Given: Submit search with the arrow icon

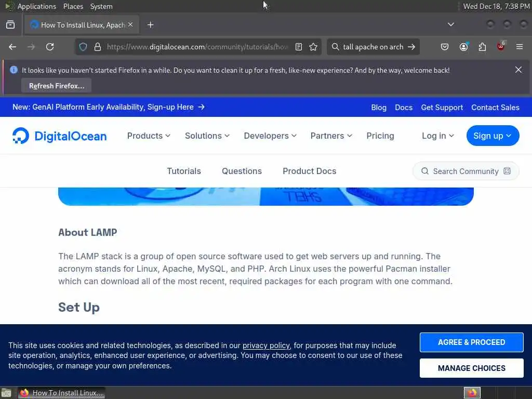Looking at the screenshot, I should click(411, 47).
